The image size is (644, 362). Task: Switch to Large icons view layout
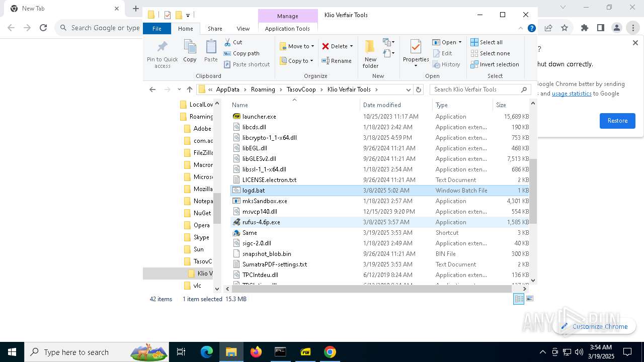(x=529, y=299)
